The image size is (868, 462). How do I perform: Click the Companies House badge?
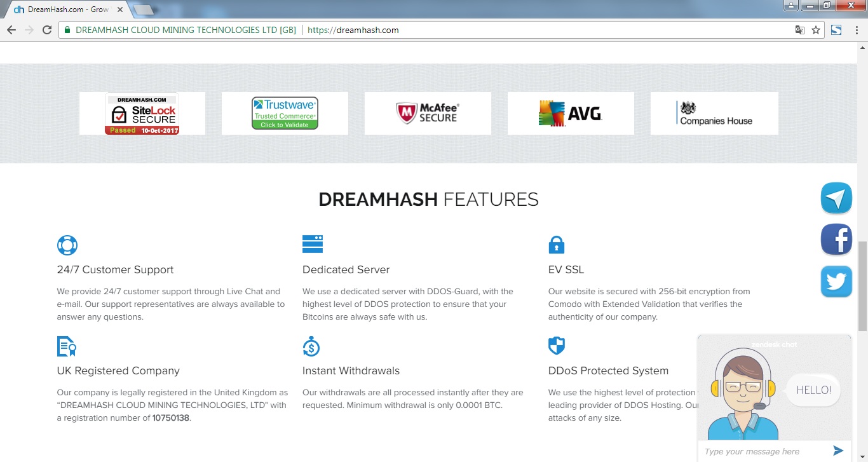pos(714,113)
